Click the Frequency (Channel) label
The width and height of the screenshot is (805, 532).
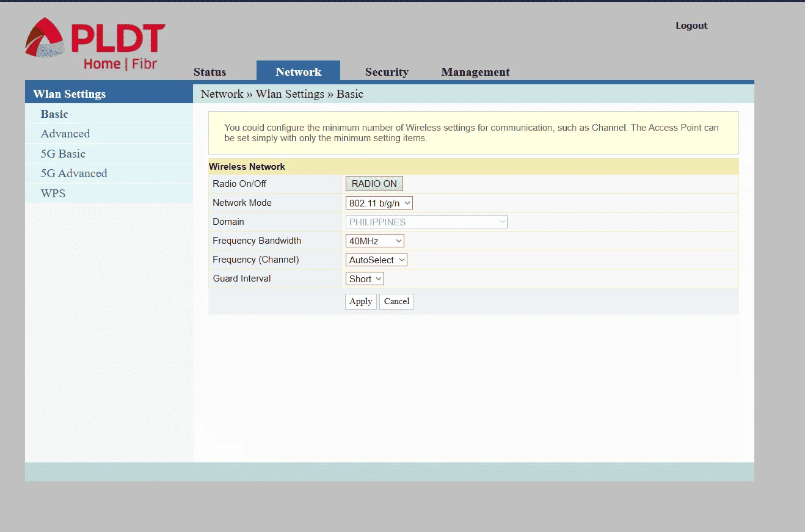point(256,260)
